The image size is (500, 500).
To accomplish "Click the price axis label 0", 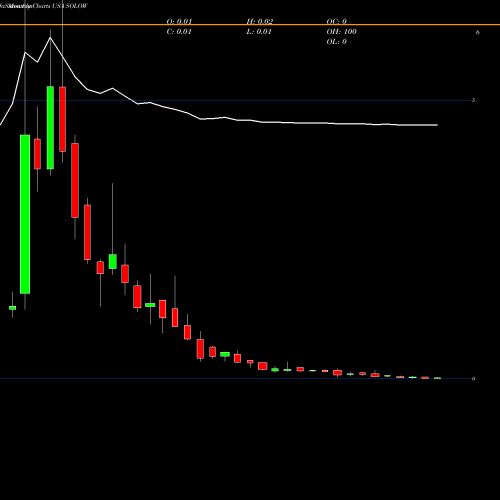I will click(473, 378).
